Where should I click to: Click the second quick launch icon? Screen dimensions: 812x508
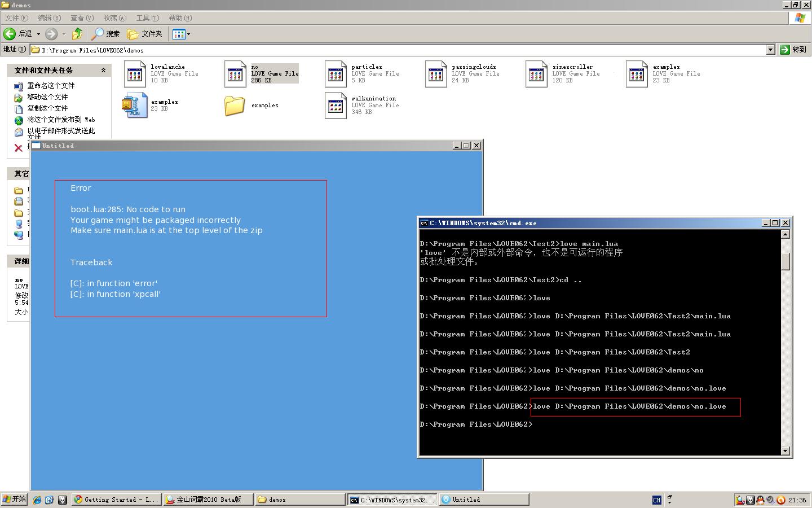click(49, 500)
